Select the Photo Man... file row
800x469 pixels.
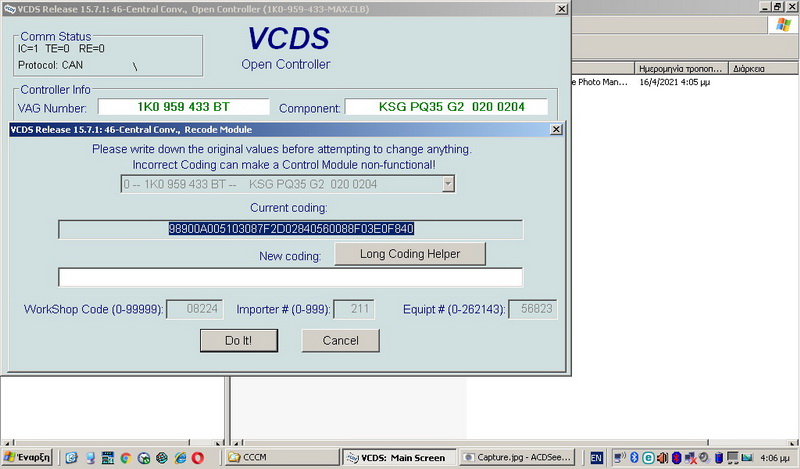(x=600, y=82)
